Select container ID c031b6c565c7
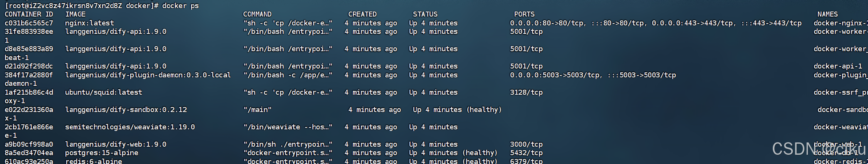 click(29, 23)
